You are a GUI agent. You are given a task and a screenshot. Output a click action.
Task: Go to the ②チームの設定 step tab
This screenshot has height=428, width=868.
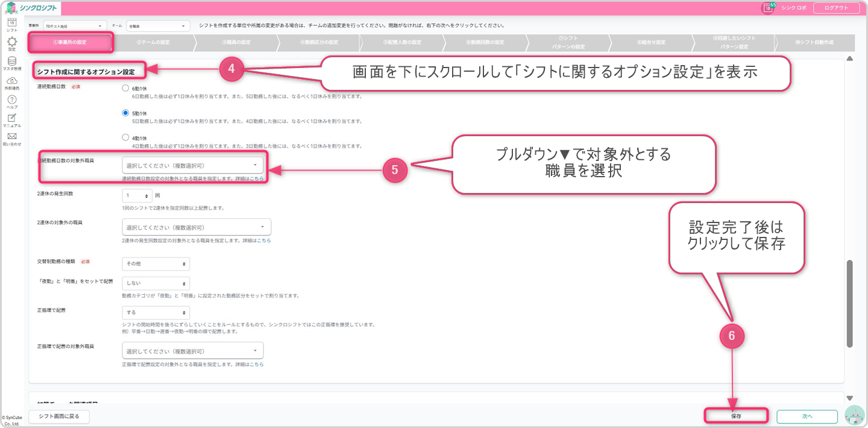(153, 42)
